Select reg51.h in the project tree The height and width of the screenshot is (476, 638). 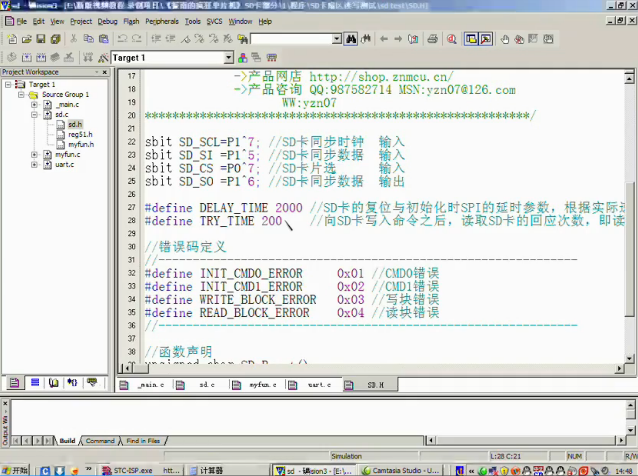click(x=80, y=134)
